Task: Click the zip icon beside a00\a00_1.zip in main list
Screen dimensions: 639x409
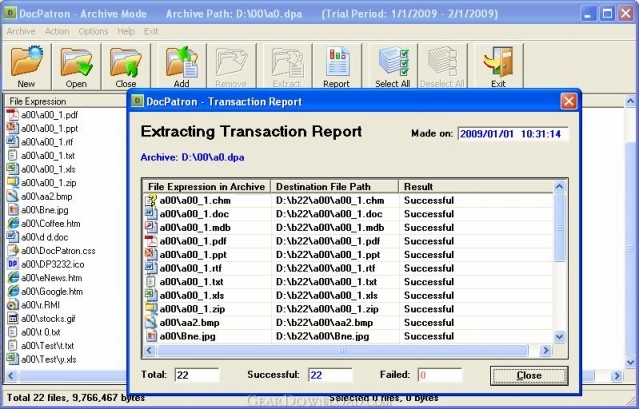Action: tap(13, 183)
